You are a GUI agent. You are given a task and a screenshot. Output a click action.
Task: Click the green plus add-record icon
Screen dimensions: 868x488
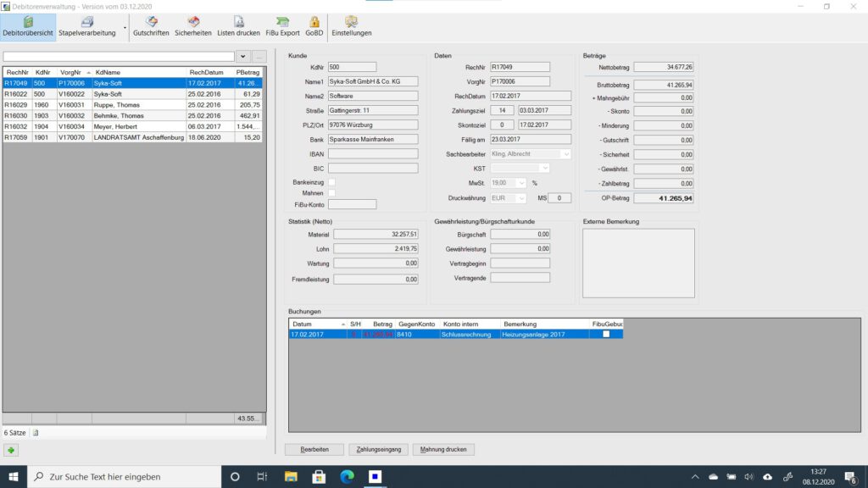pyautogui.click(x=12, y=450)
